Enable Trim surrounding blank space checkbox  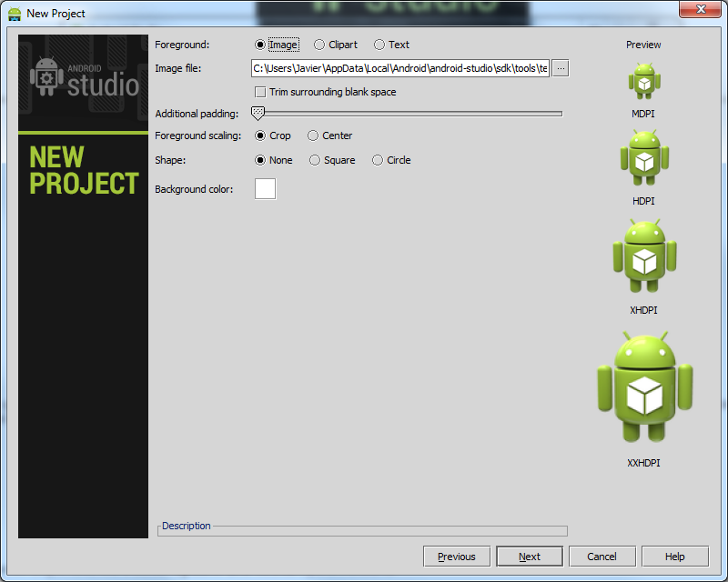tap(260, 92)
